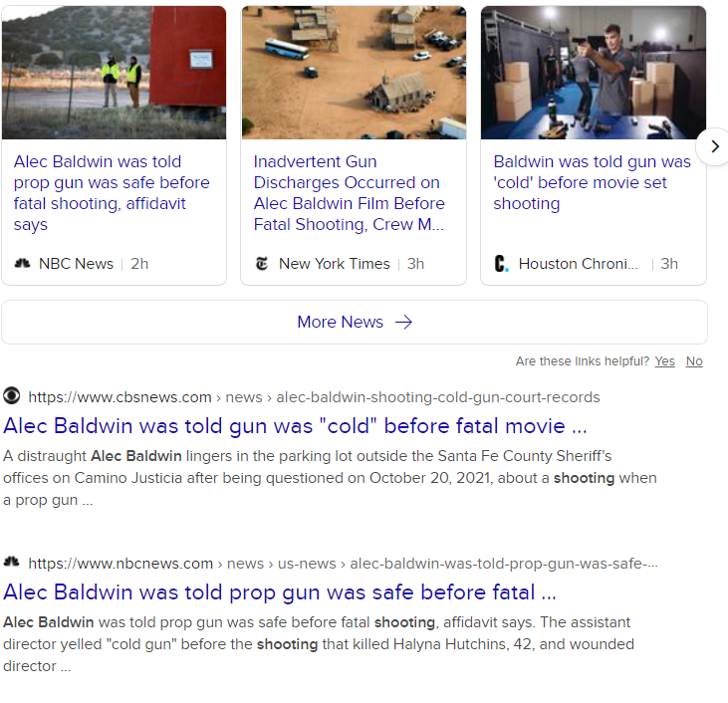Answer No to "Are these links helpful?"
Viewport: 728px width, 703px height.
(x=694, y=361)
